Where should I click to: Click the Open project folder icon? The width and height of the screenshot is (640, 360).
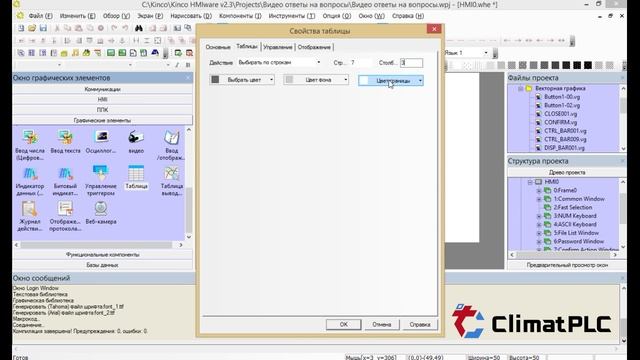(x=32, y=28)
